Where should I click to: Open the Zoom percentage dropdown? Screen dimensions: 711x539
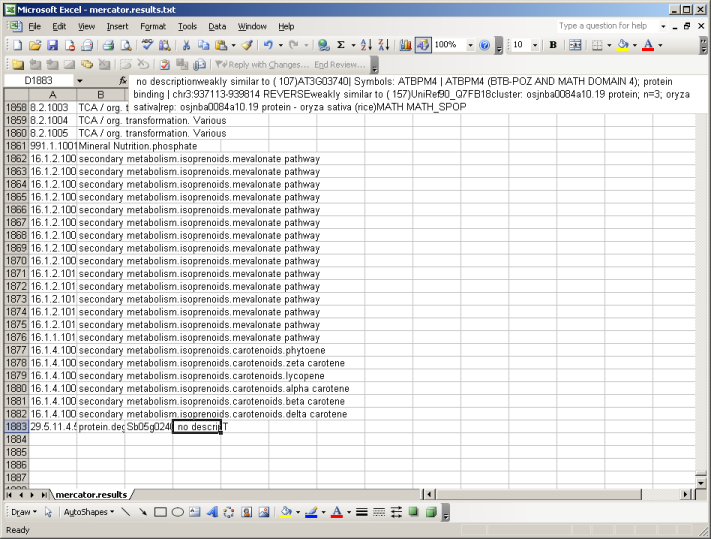coord(470,45)
